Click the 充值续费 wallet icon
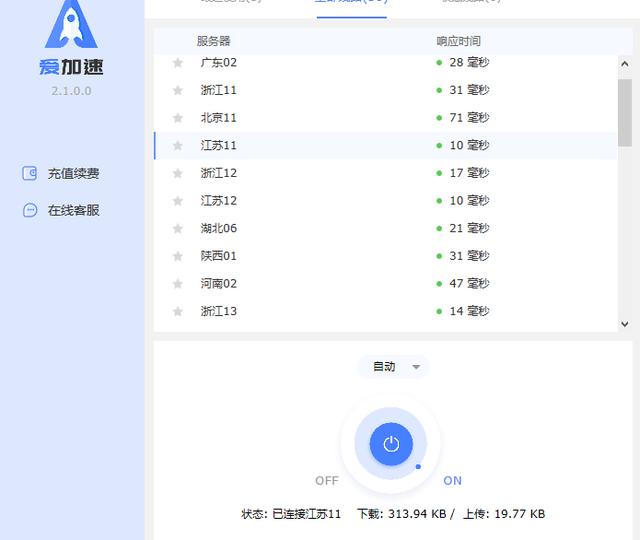The height and width of the screenshot is (540, 640). [30, 173]
